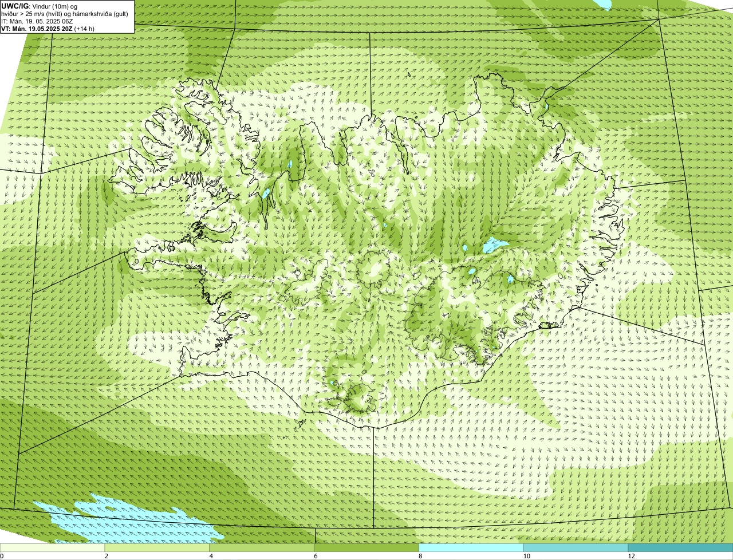This screenshot has height=560, width=733.
Task: Click the title line "UWC/IG: Vindur (10m) og"
Action: click(x=39, y=6)
